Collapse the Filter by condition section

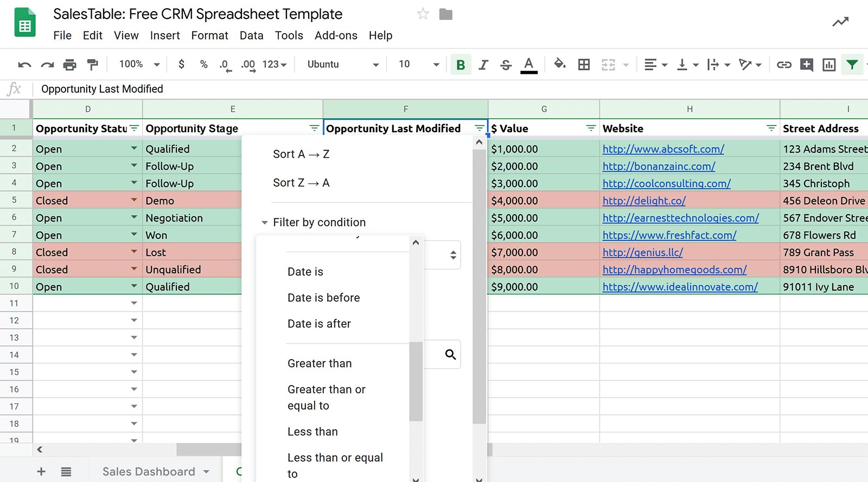click(264, 222)
